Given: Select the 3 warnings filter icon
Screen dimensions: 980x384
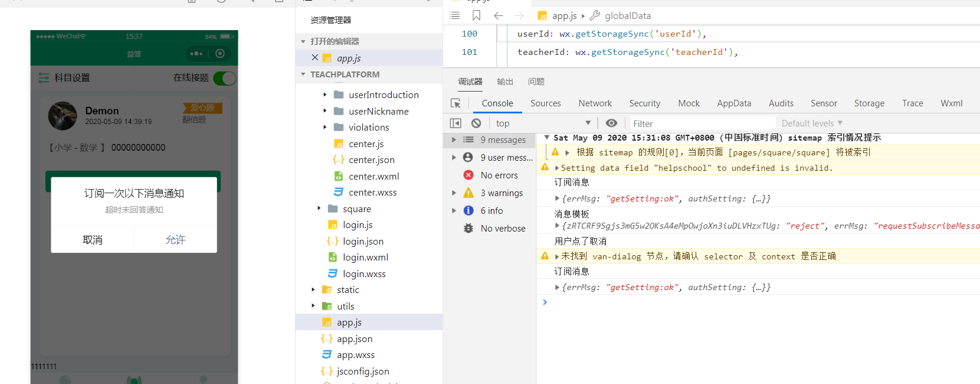Looking at the screenshot, I should (468, 193).
